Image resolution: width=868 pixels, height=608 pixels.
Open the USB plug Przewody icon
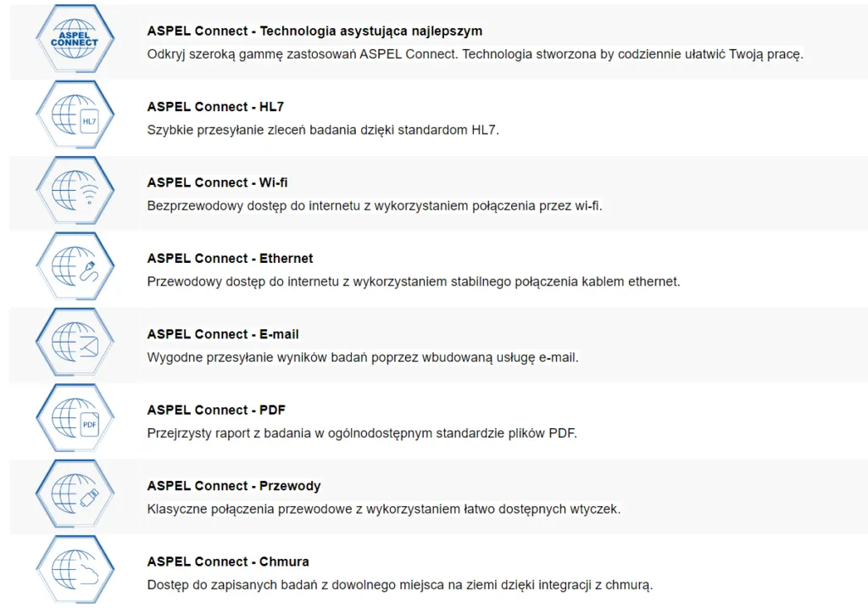pos(75,494)
